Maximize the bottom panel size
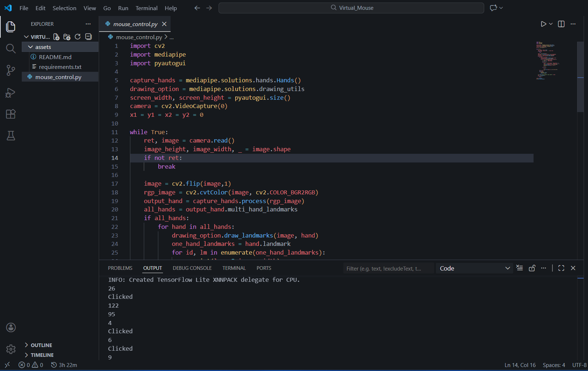 (561, 268)
